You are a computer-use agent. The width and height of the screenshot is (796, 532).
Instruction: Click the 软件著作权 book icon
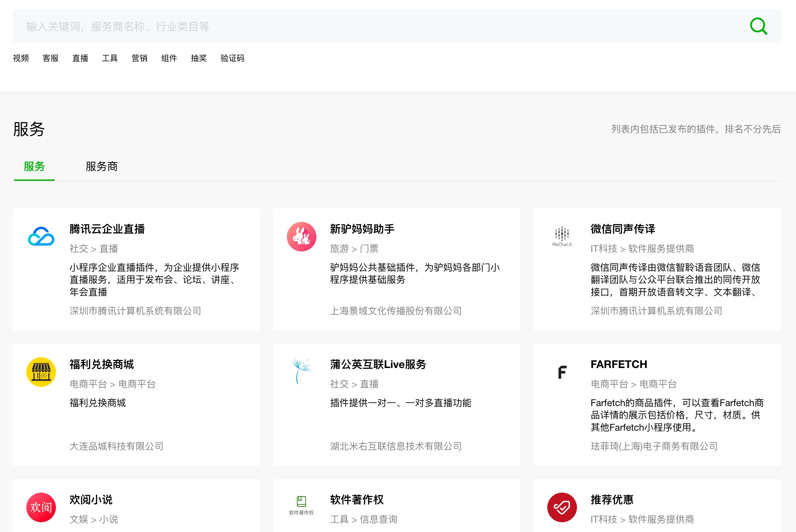301,505
